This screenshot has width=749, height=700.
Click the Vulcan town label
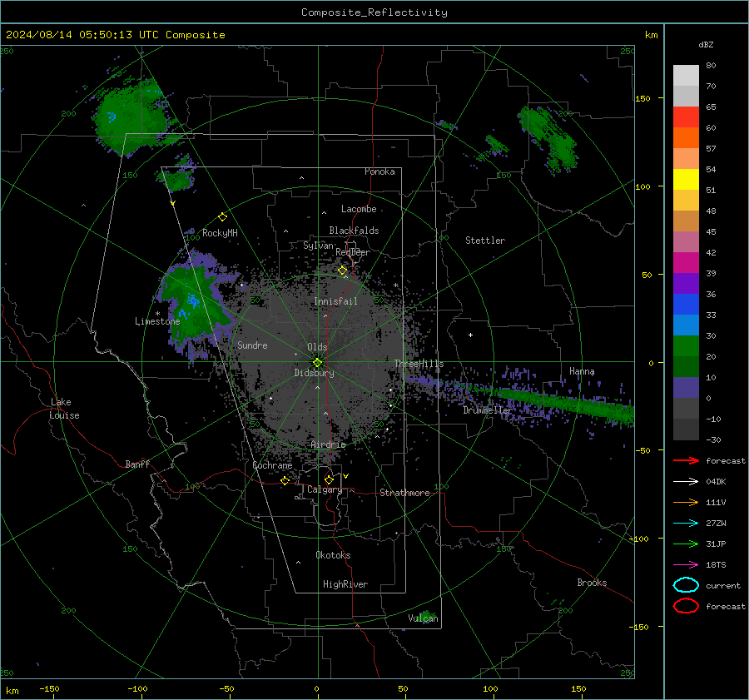pos(423,618)
